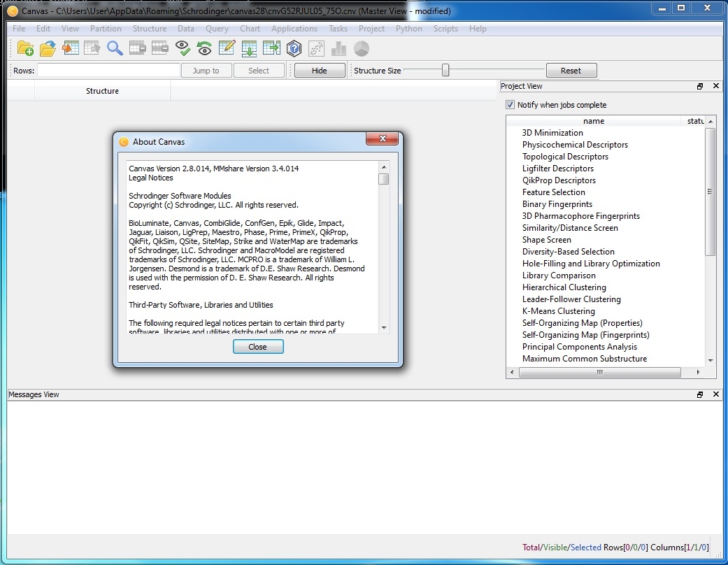This screenshot has width=728, height=565.
Task: Click the edit table pencil icon
Action: 227,48
